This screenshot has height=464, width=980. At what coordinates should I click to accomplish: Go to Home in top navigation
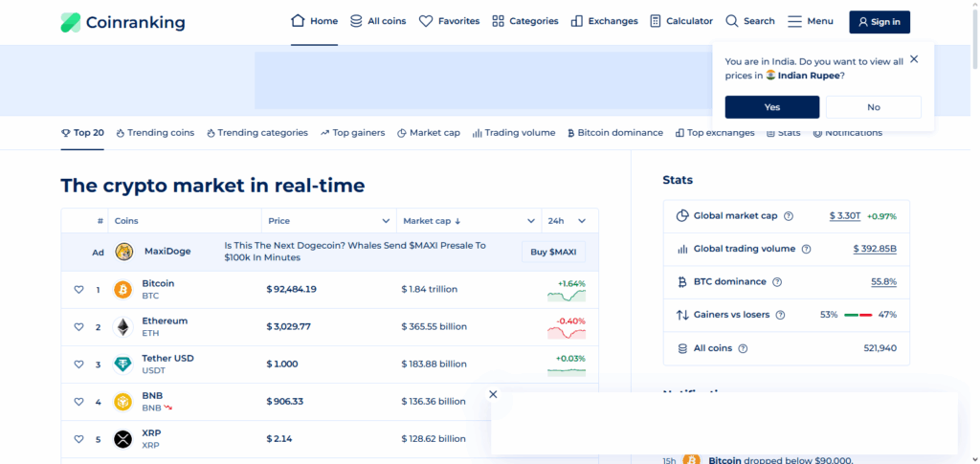click(314, 21)
